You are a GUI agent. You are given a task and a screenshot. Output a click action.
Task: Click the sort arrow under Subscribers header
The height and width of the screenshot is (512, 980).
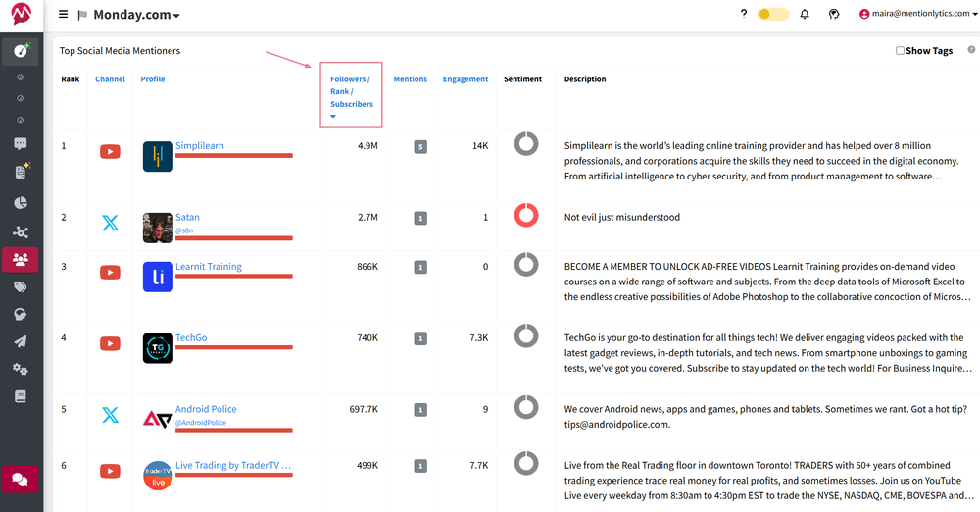pyautogui.click(x=333, y=117)
